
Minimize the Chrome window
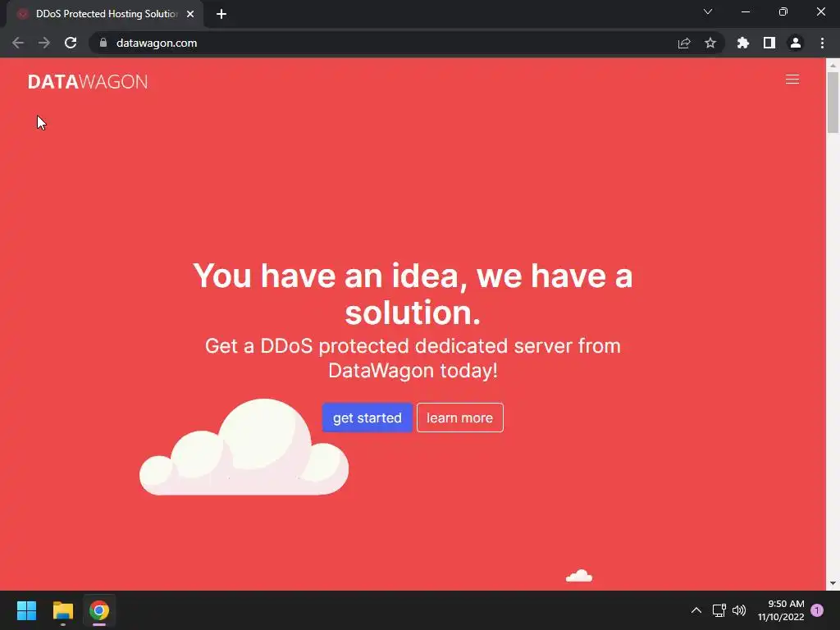[745, 11]
